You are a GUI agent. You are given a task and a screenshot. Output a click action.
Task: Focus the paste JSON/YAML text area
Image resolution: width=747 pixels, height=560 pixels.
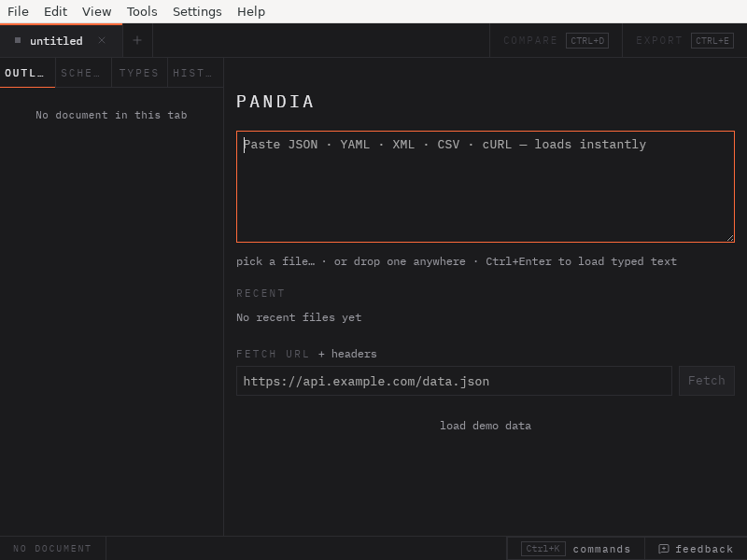click(x=486, y=187)
